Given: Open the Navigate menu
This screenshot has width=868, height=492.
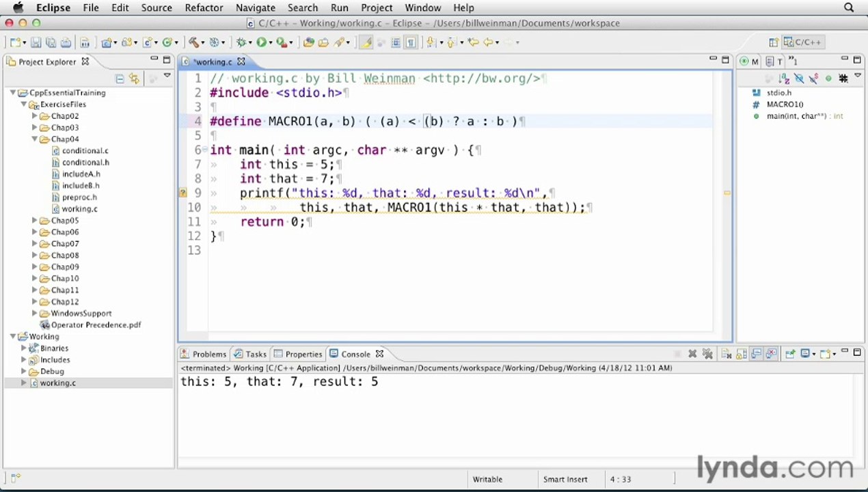Looking at the screenshot, I should [x=255, y=8].
